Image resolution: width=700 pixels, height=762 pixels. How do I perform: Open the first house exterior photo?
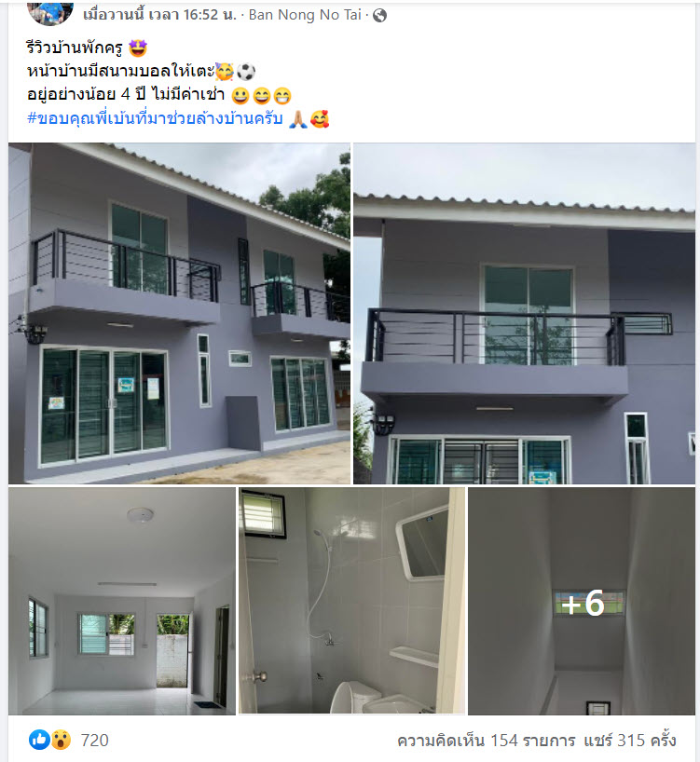click(179, 313)
